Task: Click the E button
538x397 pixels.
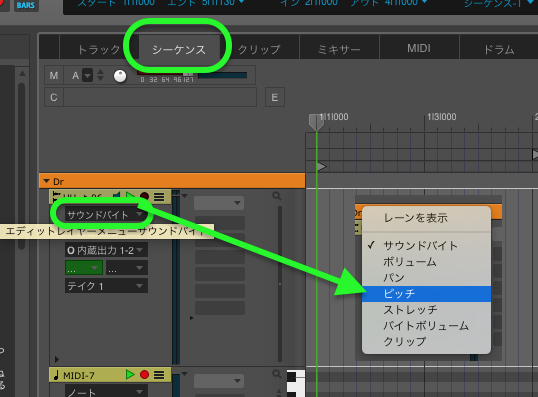Action: click(275, 97)
